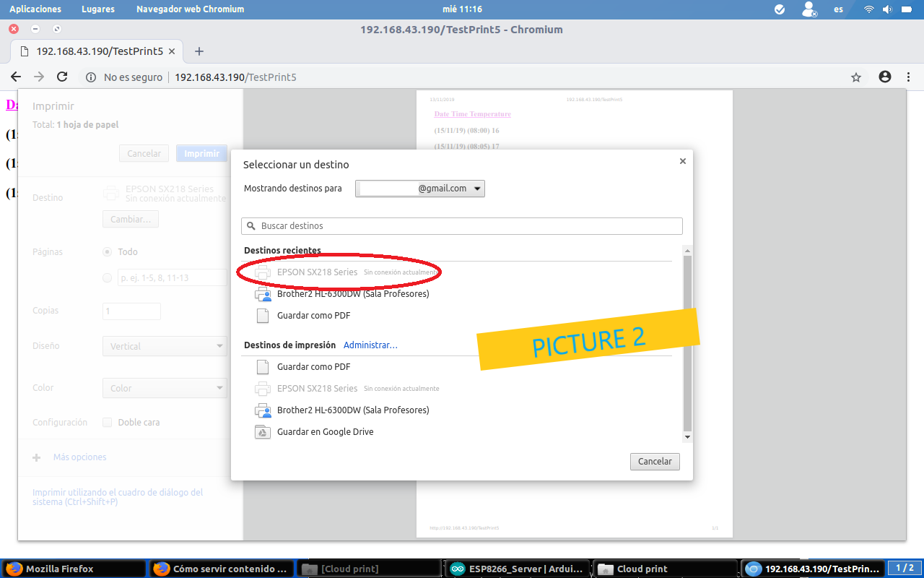Click the address bar URL
This screenshot has height=578, width=924.
tap(235, 77)
